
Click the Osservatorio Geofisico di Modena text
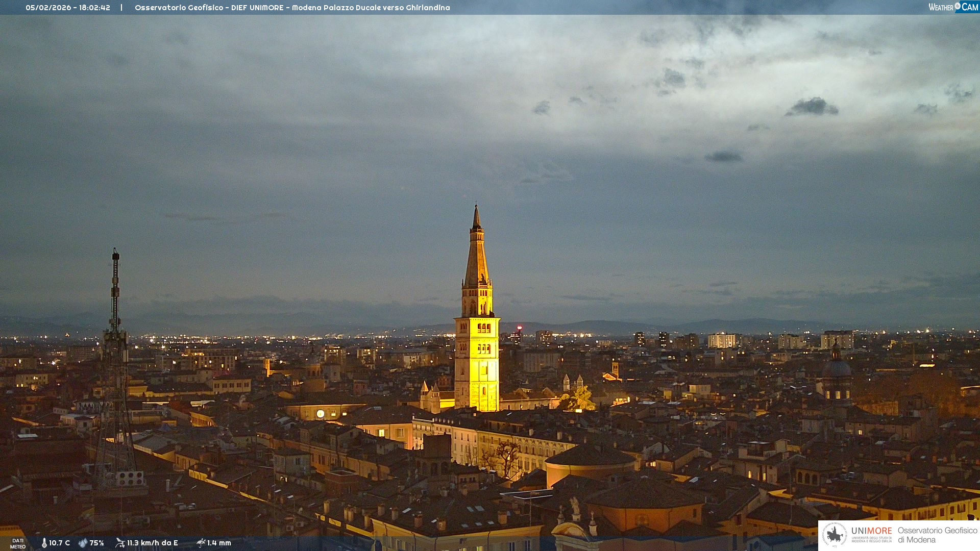pyautogui.click(x=937, y=535)
